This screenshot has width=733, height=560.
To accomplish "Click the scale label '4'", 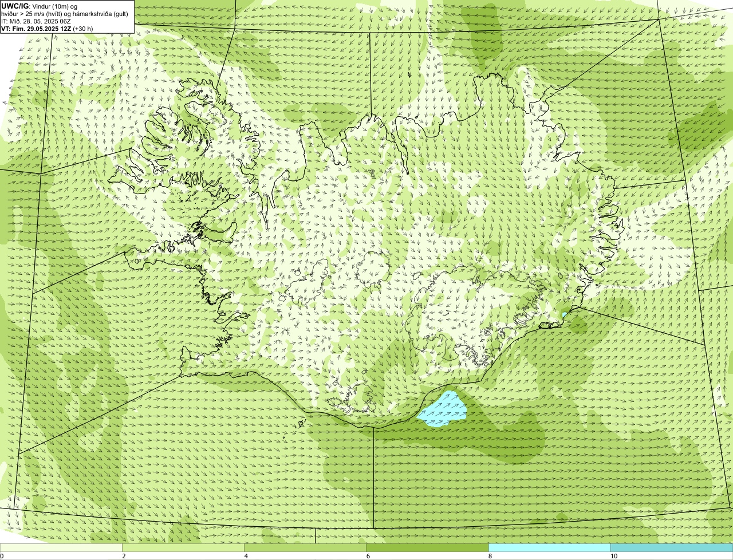I will 246,556.
